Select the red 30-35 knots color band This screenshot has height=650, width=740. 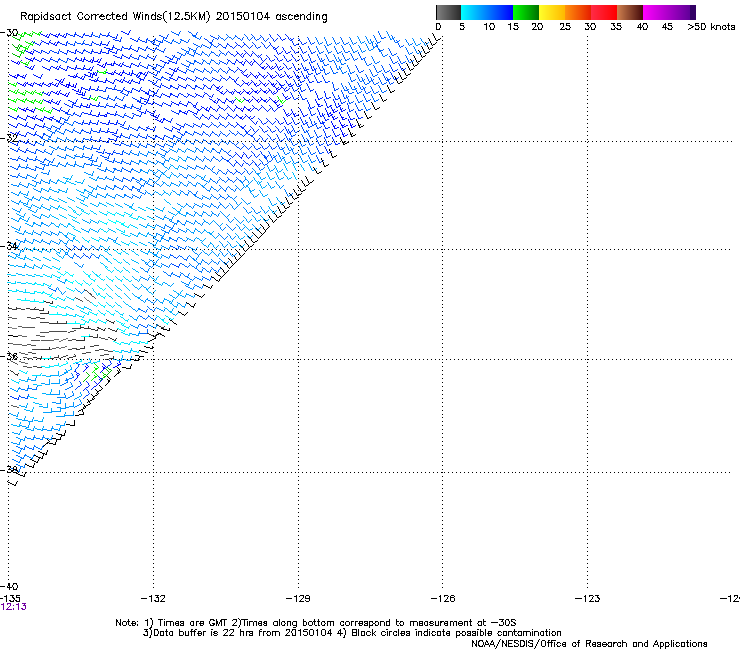tap(604, 12)
